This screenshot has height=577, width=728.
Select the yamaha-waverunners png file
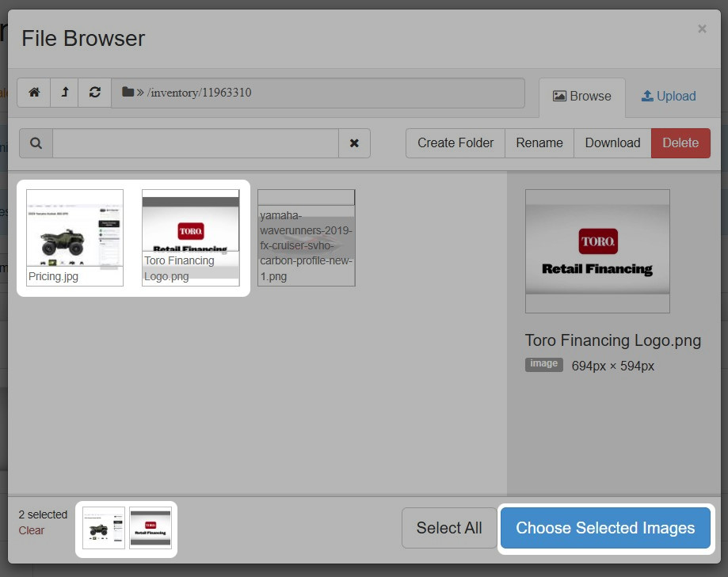click(x=307, y=237)
